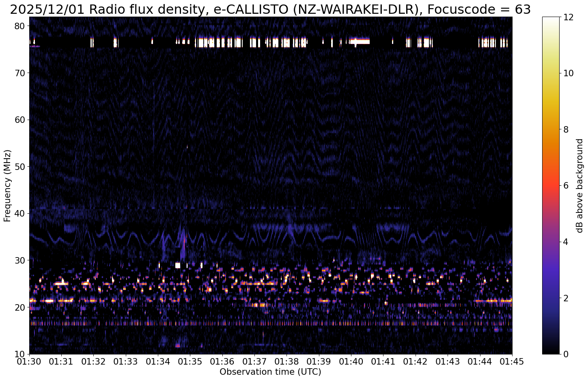The image size is (588, 380).
Task: Click the plot title text
Action: pyautogui.click(x=270, y=9)
